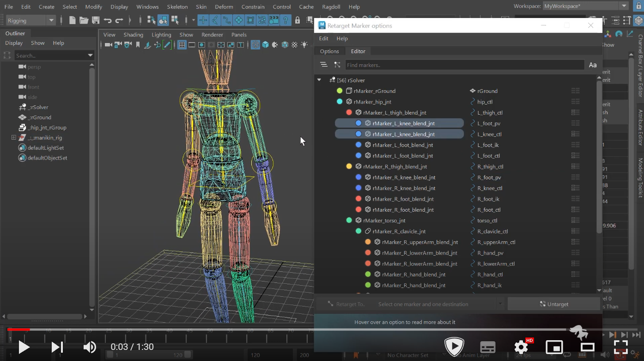Click the Open scene folder icon
Viewport: 644px width, 361px height.
pyautogui.click(x=84, y=20)
